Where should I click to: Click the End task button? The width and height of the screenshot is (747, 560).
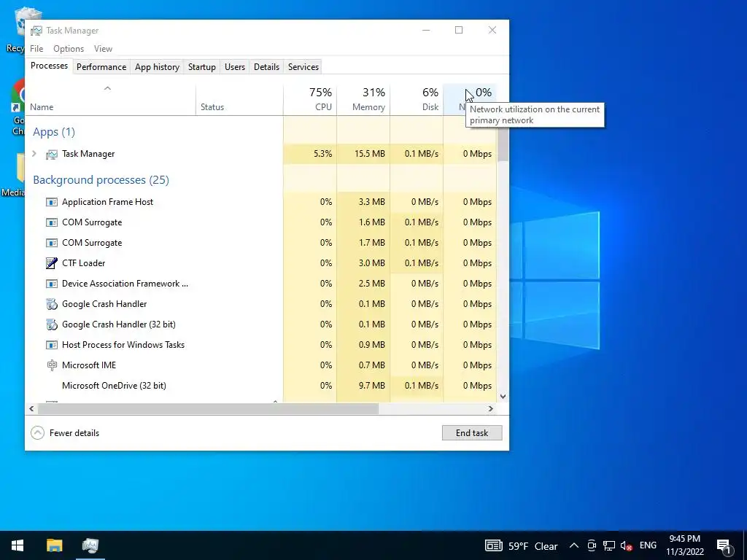tap(472, 433)
